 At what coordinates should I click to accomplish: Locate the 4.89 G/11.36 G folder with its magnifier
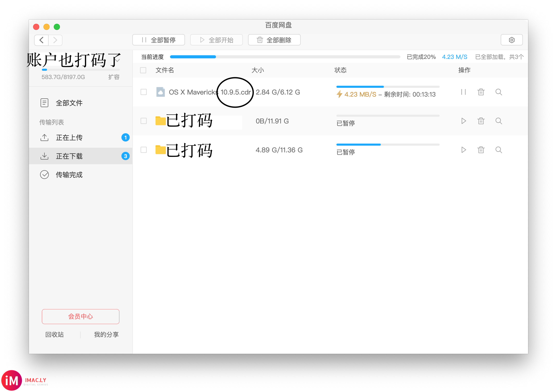499,150
